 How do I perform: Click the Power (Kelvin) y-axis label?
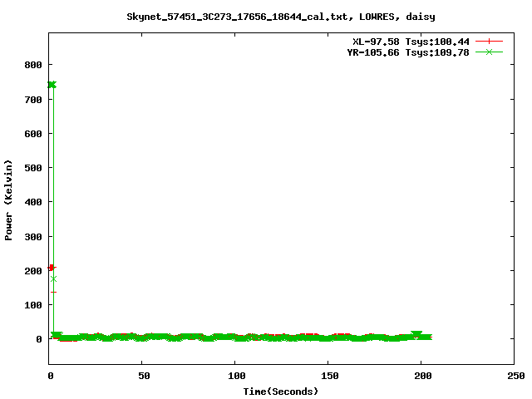(8, 200)
